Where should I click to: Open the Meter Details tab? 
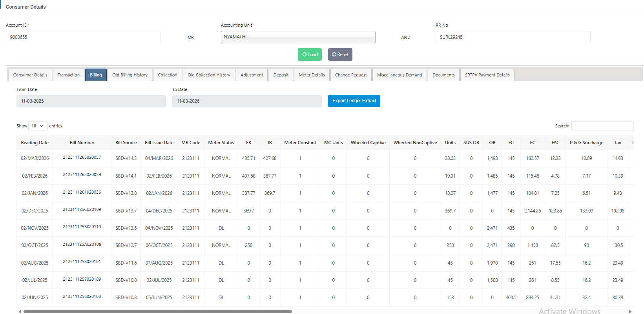[312, 75]
